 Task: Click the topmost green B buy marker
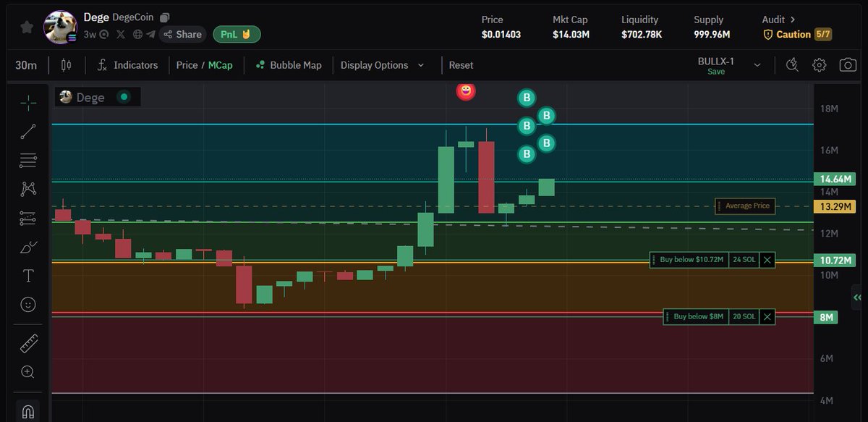point(527,98)
